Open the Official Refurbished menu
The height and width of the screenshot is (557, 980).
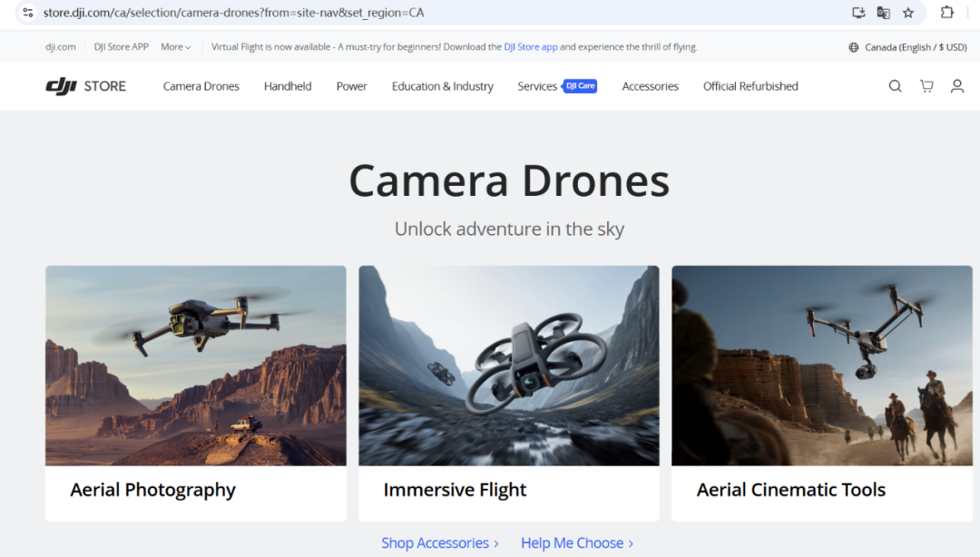(750, 86)
